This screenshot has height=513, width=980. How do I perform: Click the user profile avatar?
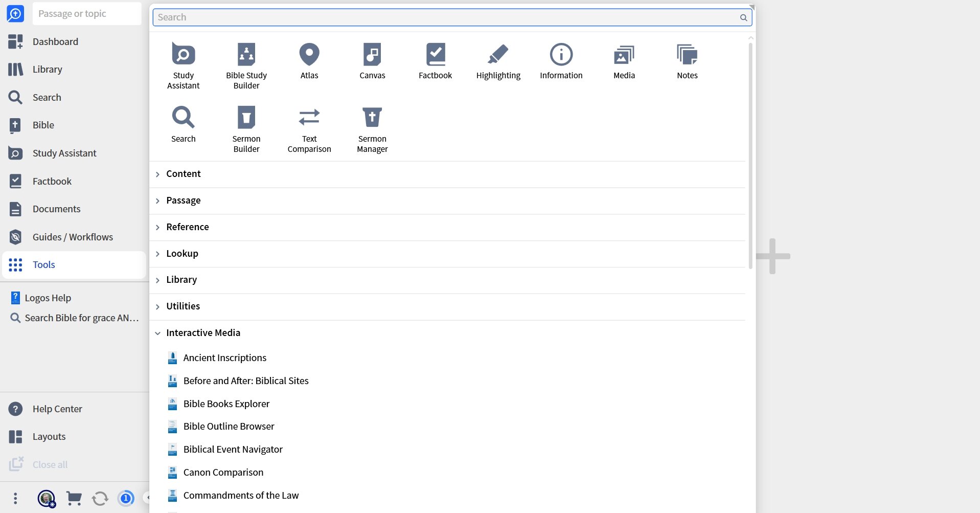(x=46, y=498)
